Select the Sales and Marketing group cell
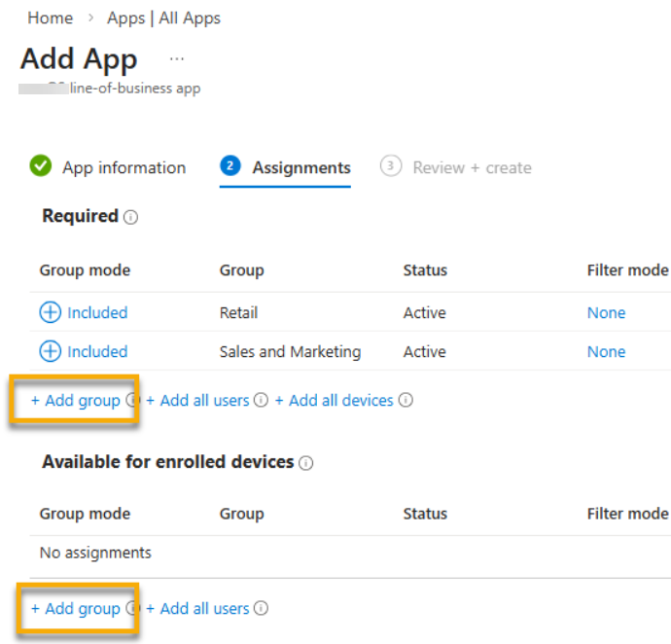 [x=290, y=351]
